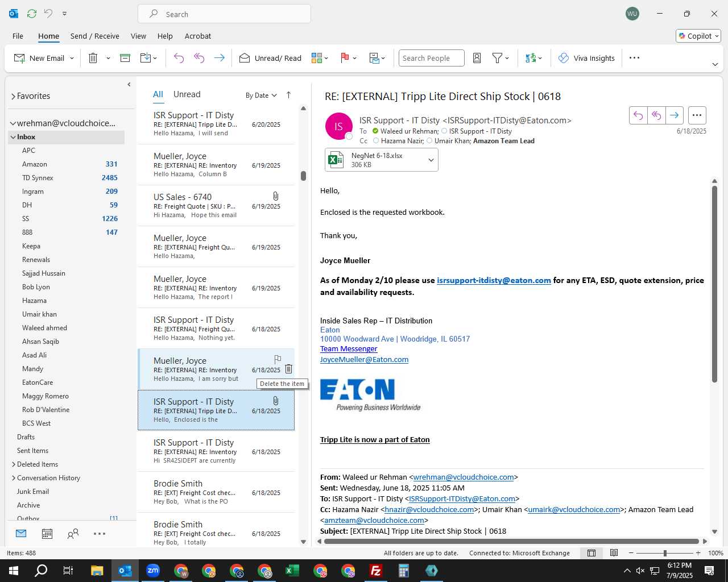Switch to People view icon
The width and height of the screenshot is (728, 582).
pyautogui.click(x=73, y=534)
